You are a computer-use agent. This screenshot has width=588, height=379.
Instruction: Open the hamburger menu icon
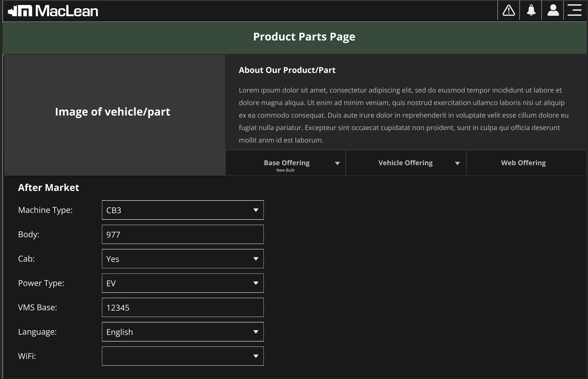pyautogui.click(x=574, y=10)
